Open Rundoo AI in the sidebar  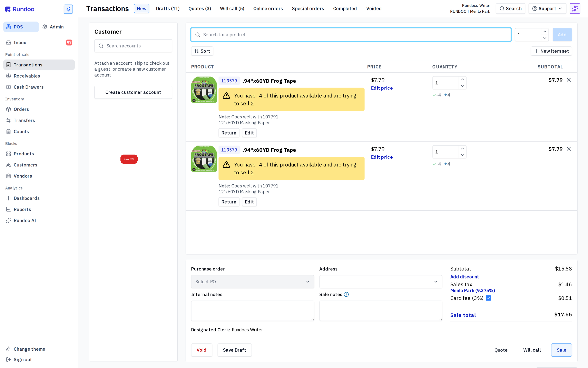tap(39, 221)
